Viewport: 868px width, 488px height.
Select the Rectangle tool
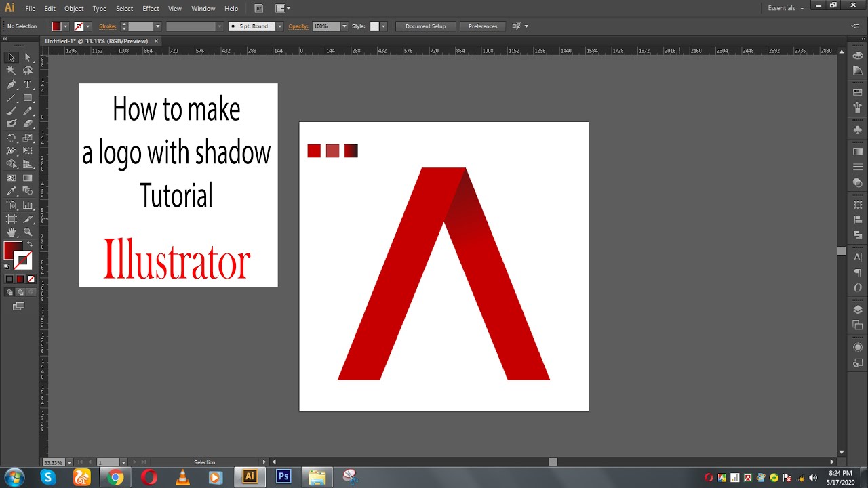[x=28, y=98]
